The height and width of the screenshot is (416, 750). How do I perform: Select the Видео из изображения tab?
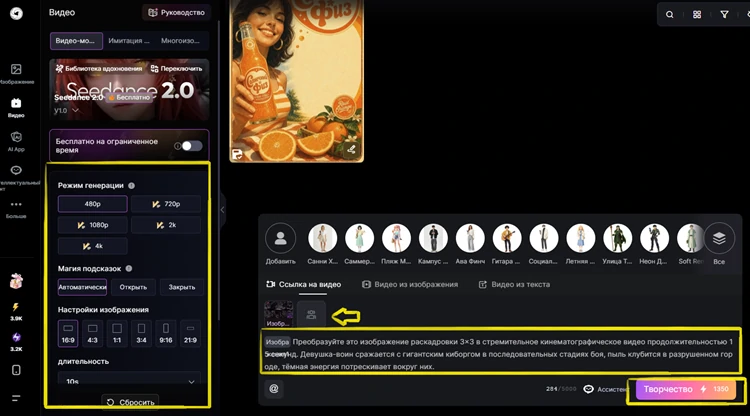coord(410,284)
